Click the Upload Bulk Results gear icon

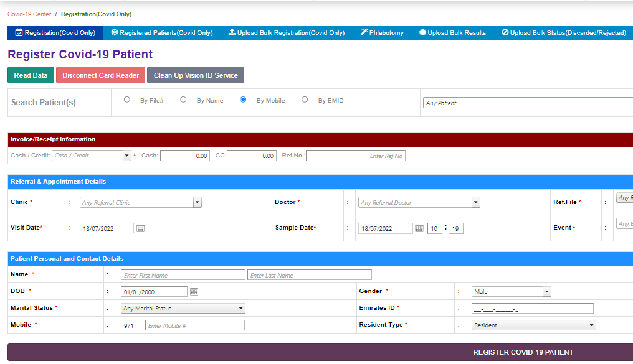pos(422,32)
